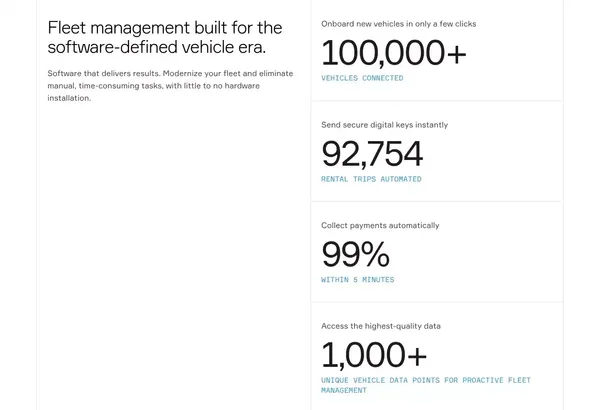Click the 'Software that delivers results' paragraph
The width and height of the screenshot is (600, 410).
[170, 86]
